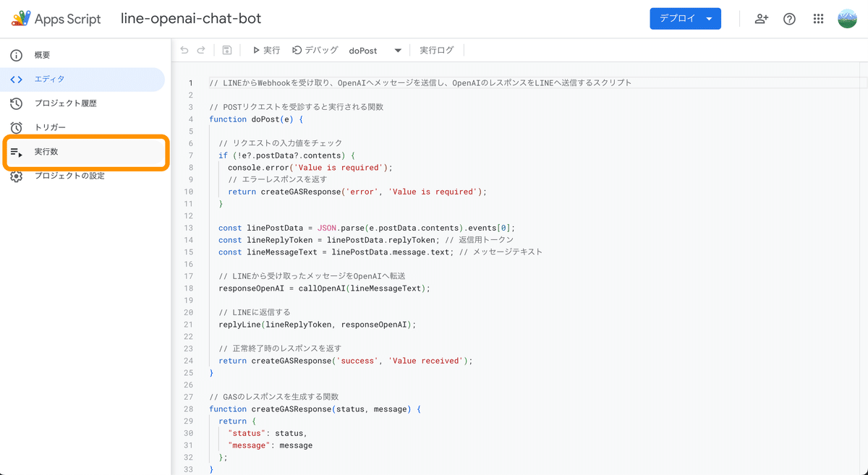Select the 実行数 menu item label

click(46, 152)
